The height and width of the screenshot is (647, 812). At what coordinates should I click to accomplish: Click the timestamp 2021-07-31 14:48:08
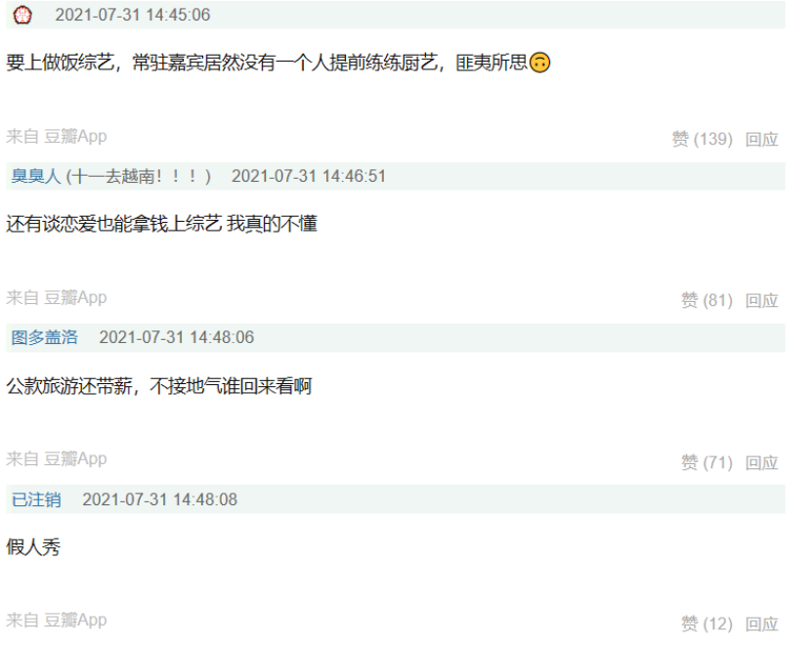pos(159,499)
